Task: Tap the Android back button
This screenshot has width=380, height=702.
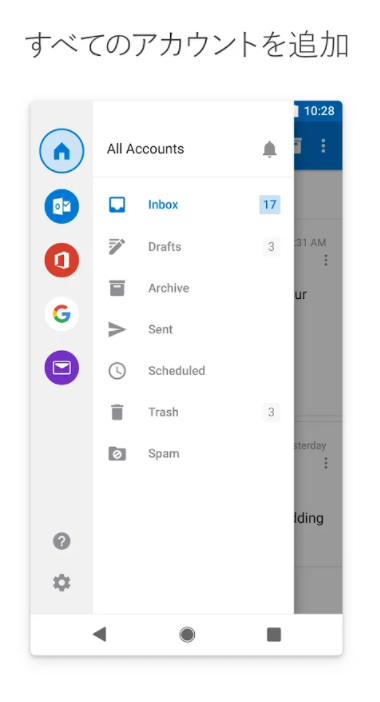Action: 99,634
